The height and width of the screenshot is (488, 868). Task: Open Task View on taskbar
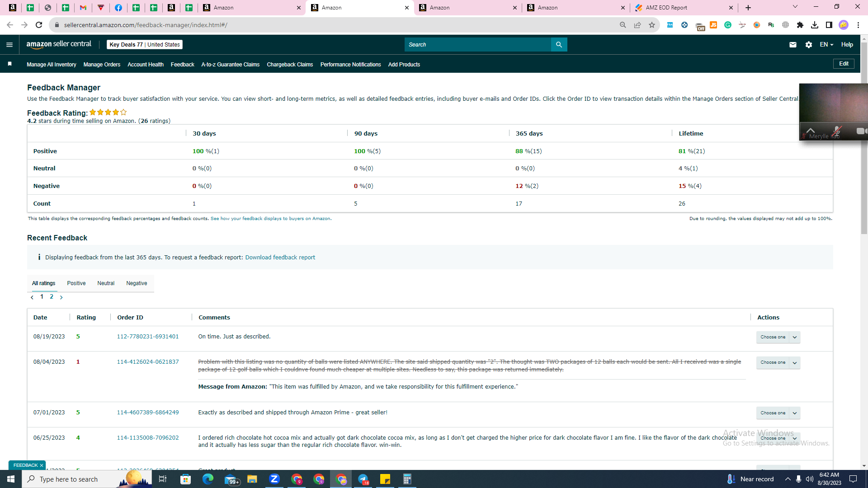[x=163, y=479]
